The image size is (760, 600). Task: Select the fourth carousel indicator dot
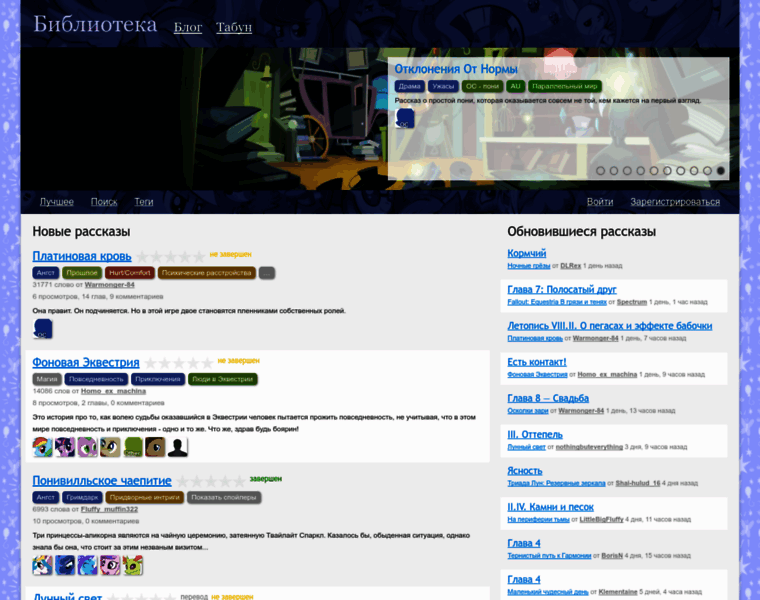tap(640, 171)
